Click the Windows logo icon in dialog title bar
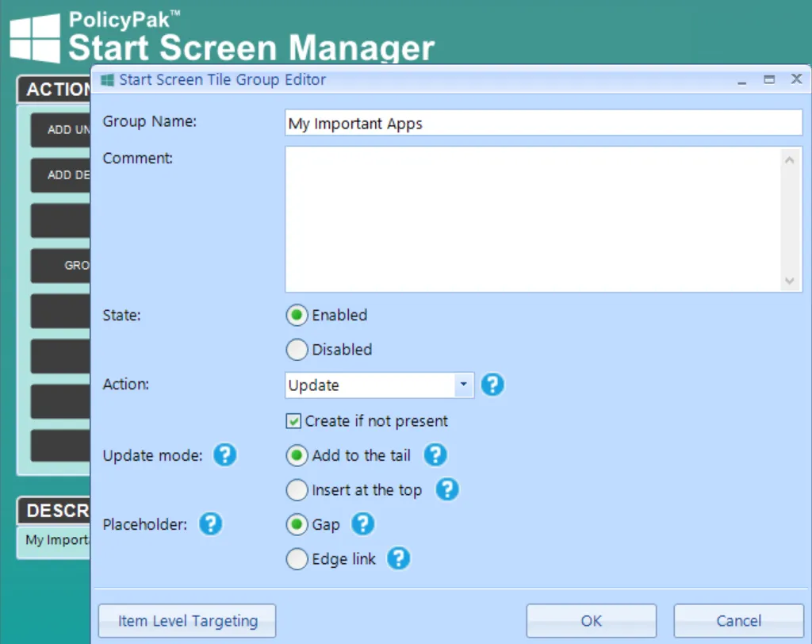This screenshot has height=644, width=812. coord(107,80)
